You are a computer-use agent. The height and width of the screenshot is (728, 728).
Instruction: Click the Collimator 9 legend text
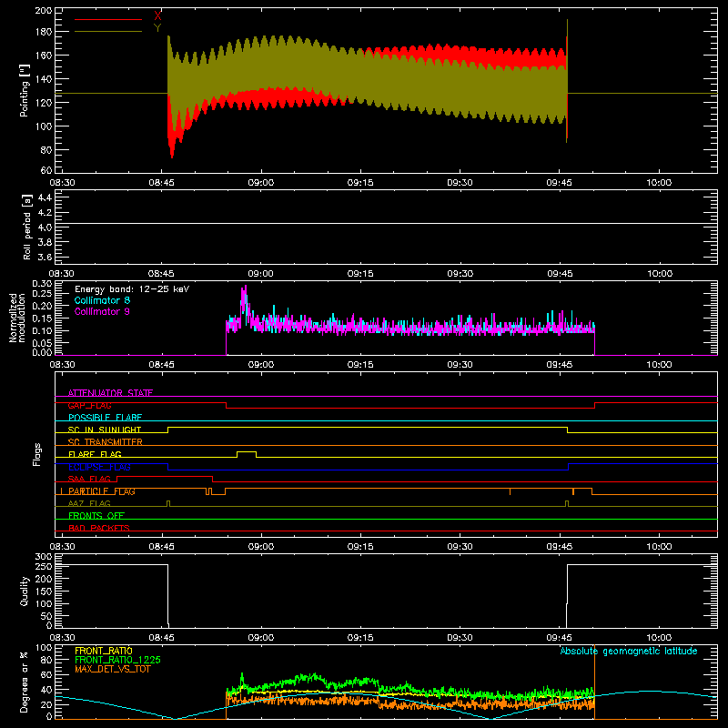point(102,311)
